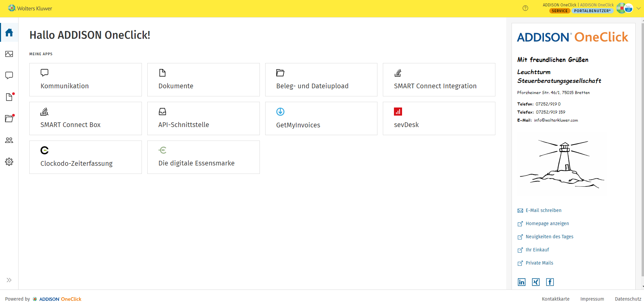Click the SMART Connect Integration icon

[398, 73]
